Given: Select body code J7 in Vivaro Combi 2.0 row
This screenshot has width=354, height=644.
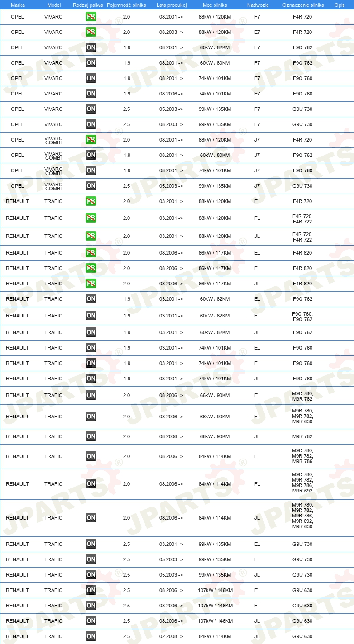Looking at the screenshot, I should coord(257,140).
